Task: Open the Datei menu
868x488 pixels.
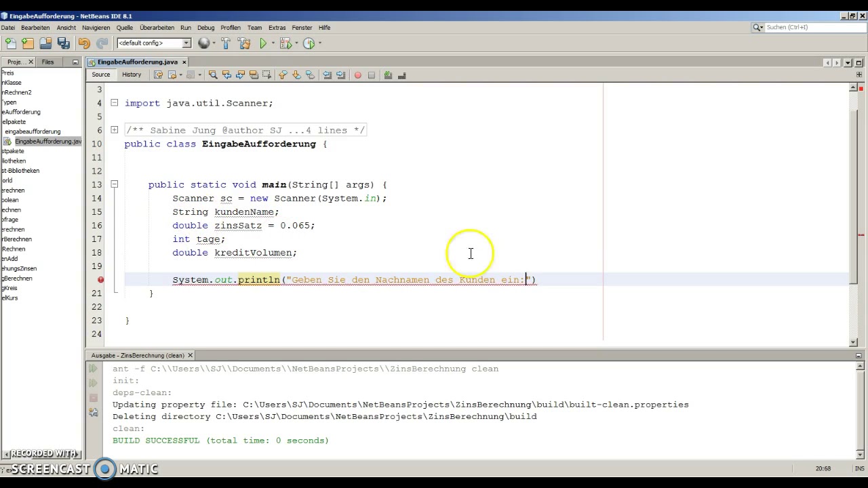Action: (x=8, y=28)
